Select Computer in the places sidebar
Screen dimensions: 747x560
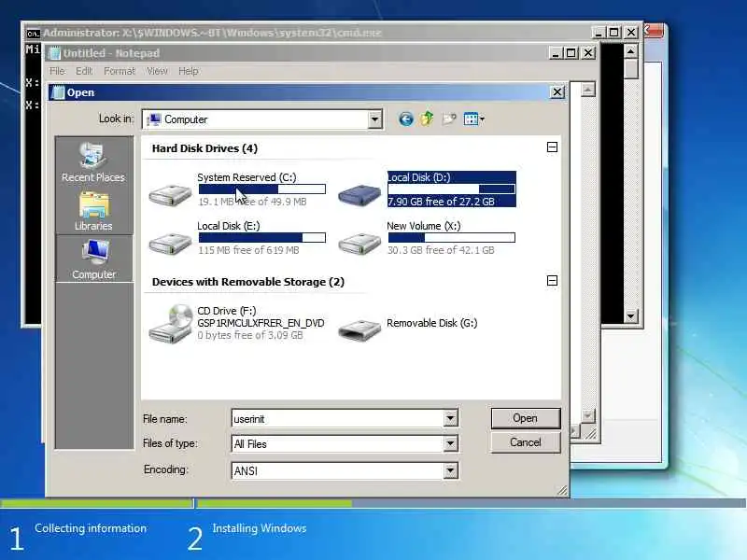pos(94,259)
